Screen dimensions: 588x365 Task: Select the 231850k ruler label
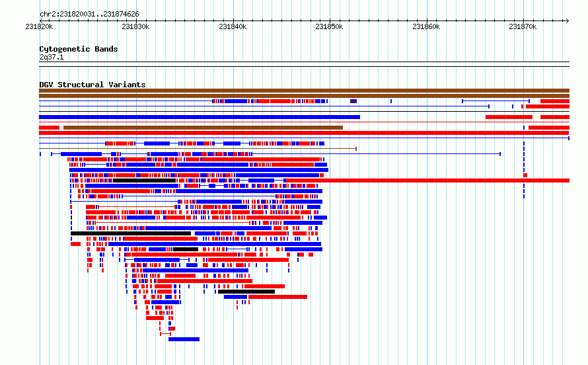[x=329, y=26]
